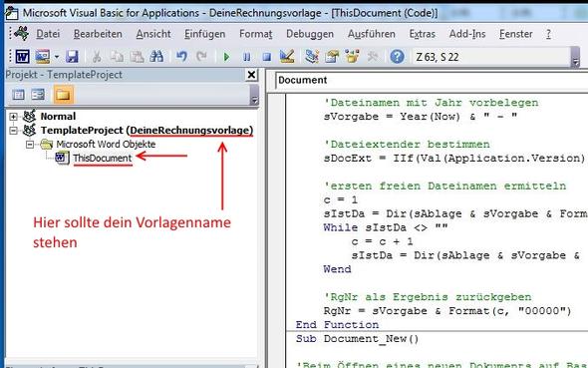Undo the last action
Viewport: 588px width, 368px height.
coord(181,57)
